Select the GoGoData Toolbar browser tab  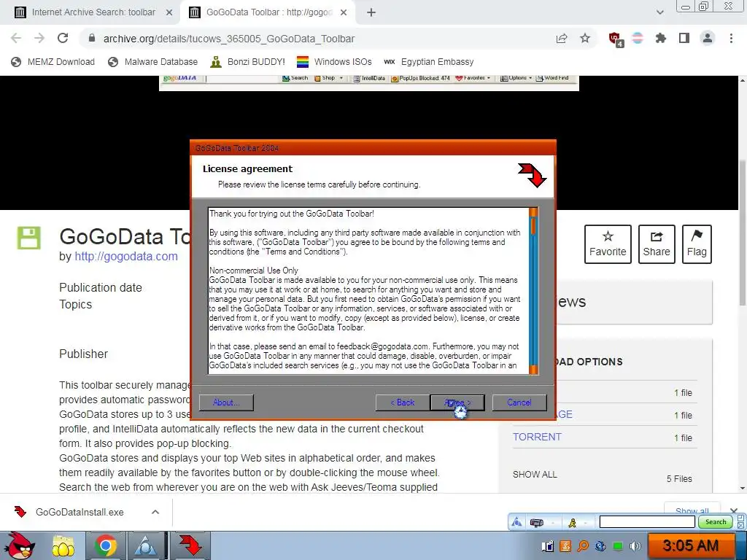pyautogui.click(x=269, y=12)
